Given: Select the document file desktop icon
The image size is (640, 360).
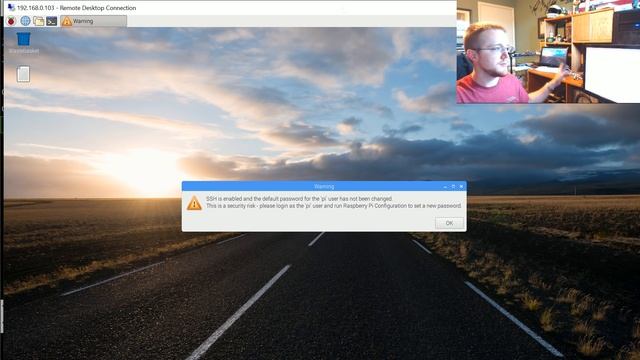Looking at the screenshot, I should 23,74.
